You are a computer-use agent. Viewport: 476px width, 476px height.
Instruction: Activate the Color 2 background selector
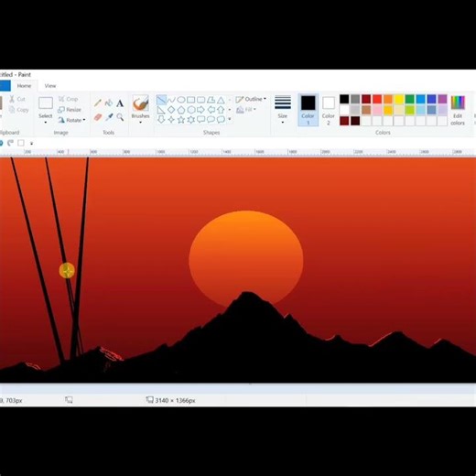pos(329,110)
